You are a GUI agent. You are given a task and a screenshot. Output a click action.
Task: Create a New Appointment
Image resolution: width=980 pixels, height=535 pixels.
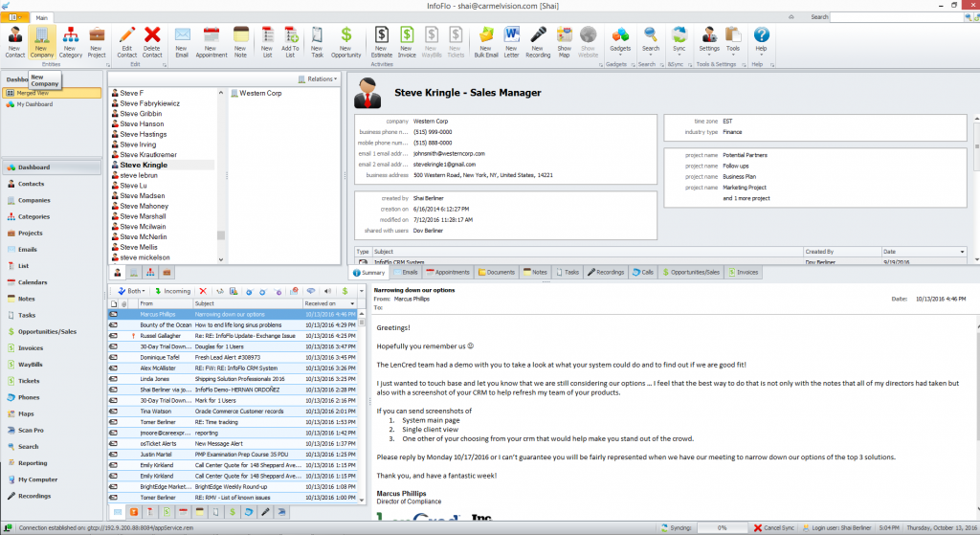click(212, 42)
